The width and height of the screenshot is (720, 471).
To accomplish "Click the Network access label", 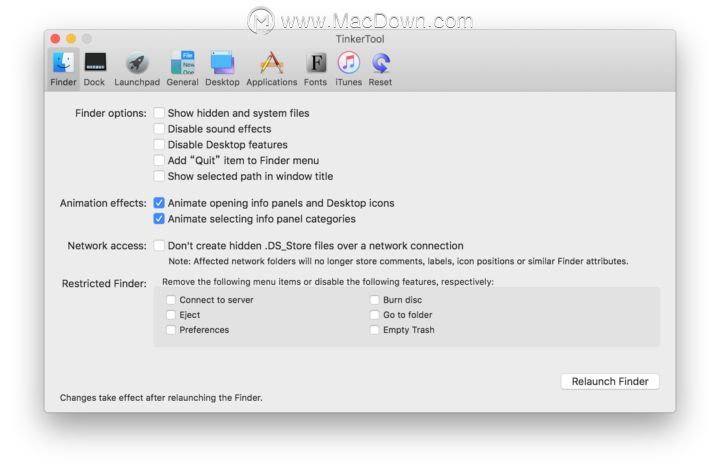I will coord(107,246).
